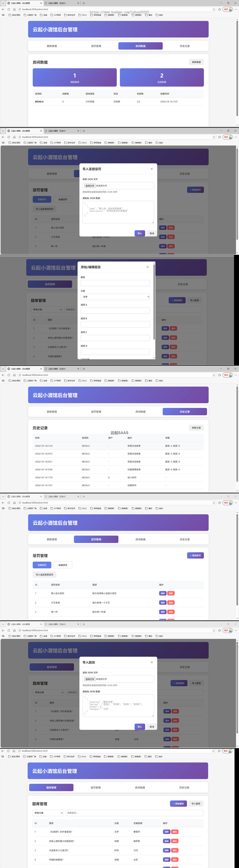The width and height of the screenshot is (239, 868).
Task: Open DDoS bookmark folder in 房间数据 window
Action: [x=82, y=15]
